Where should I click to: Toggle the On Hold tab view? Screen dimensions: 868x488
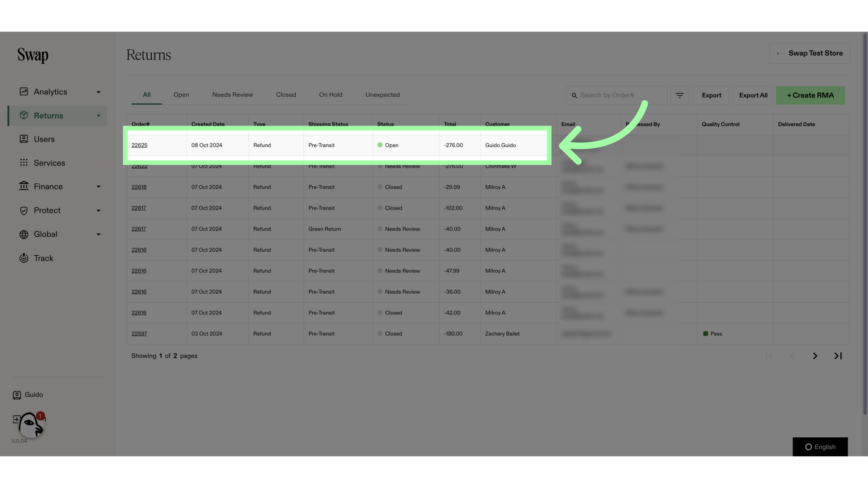tap(330, 95)
